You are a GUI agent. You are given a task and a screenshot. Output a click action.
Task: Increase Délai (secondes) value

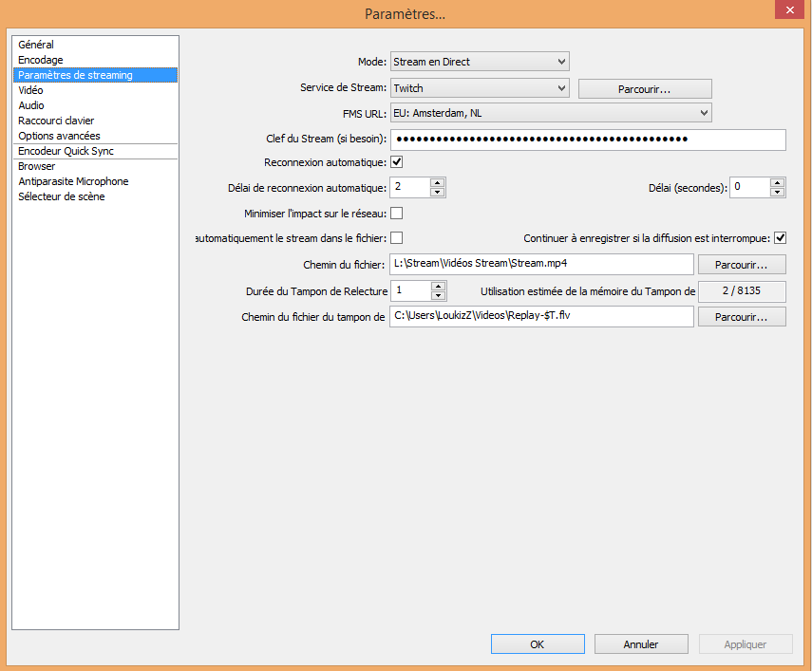click(777, 182)
